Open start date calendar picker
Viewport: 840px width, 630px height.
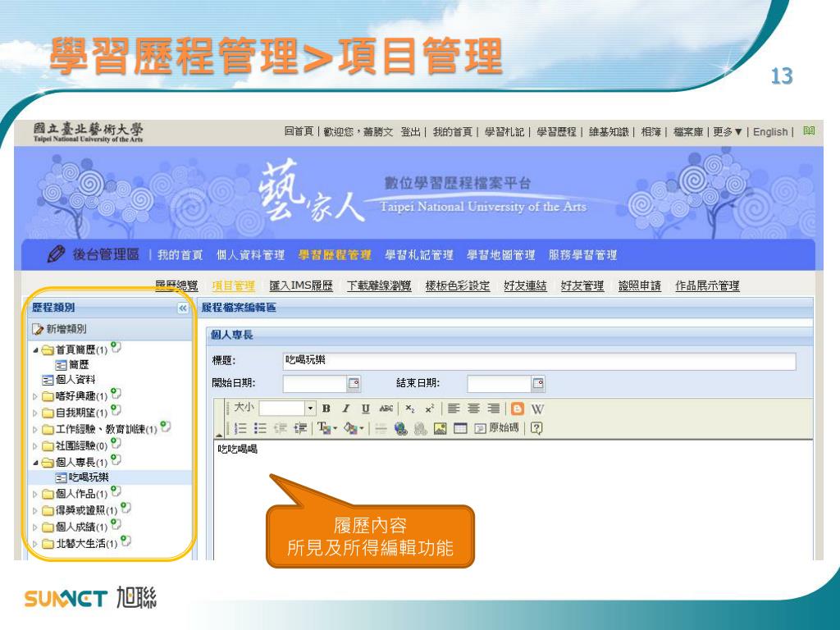pyautogui.click(x=354, y=384)
